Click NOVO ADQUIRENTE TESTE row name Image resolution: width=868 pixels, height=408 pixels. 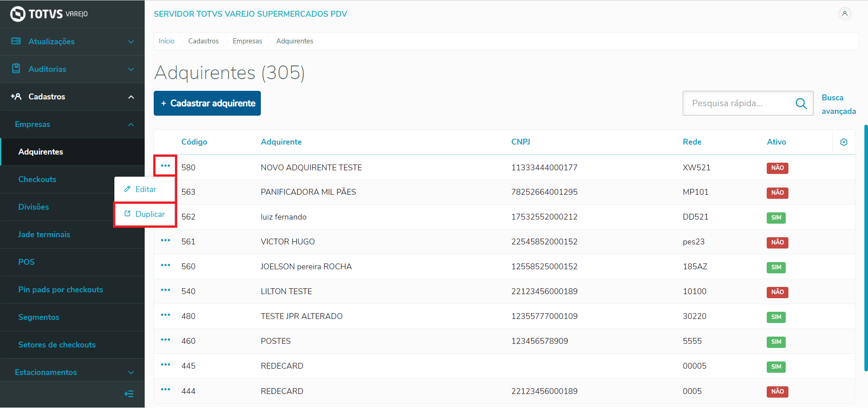tap(311, 168)
